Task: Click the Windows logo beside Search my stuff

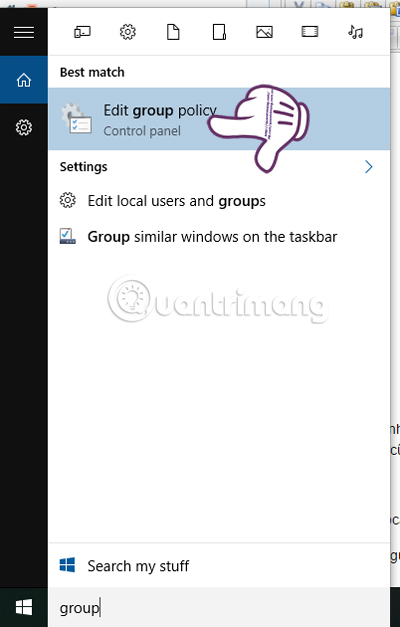Action: [67, 565]
